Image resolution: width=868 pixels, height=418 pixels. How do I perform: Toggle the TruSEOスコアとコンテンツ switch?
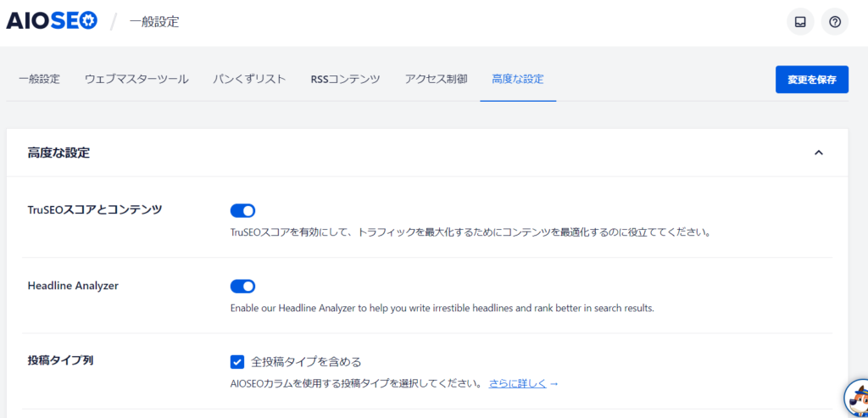[242, 210]
